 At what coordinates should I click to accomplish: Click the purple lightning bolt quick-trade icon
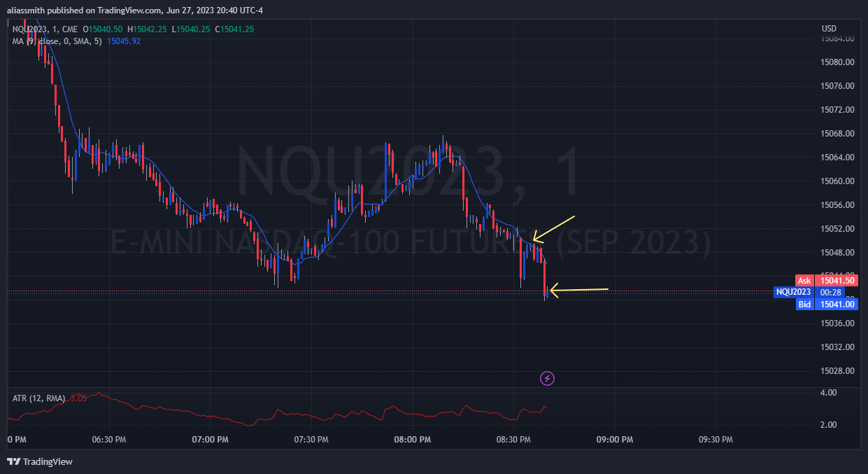pyautogui.click(x=547, y=378)
